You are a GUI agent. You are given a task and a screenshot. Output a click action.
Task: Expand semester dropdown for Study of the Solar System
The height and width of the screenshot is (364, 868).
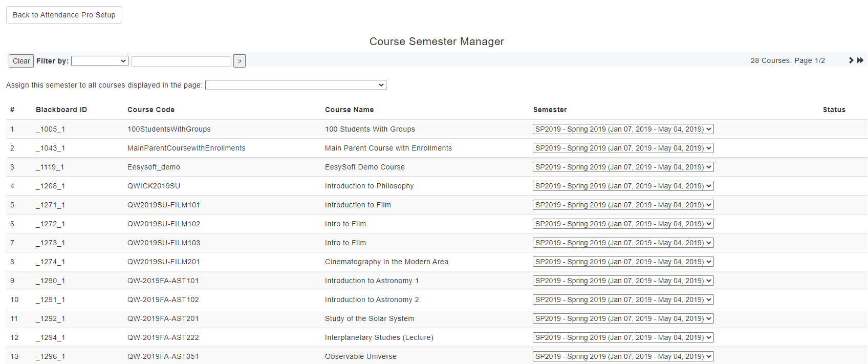coord(623,318)
